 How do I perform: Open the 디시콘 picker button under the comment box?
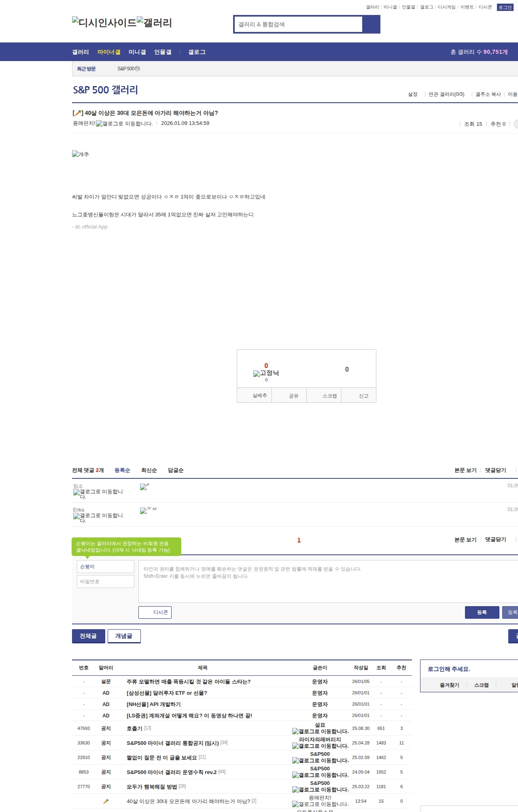pyautogui.click(x=155, y=612)
